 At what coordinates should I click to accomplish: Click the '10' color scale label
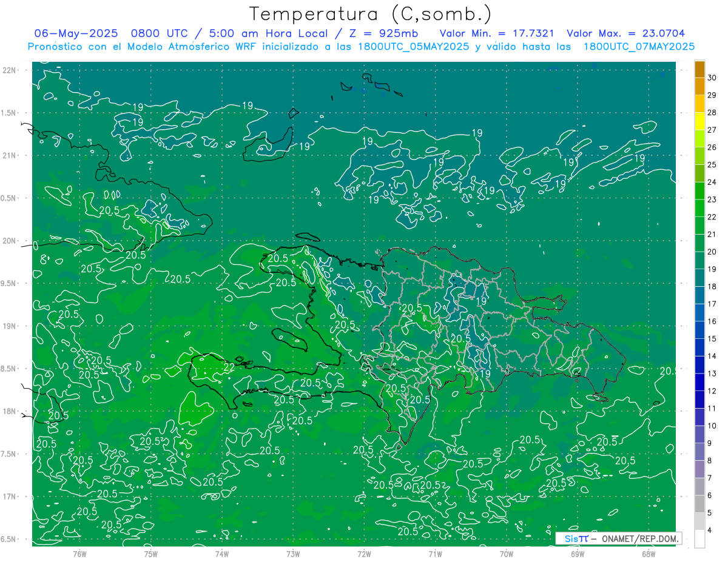tap(713, 426)
